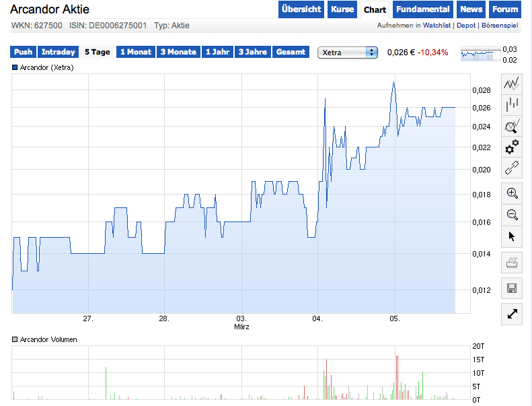This screenshot has width=532, height=406.
Task: Open the Forum tab
Action: pos(505,9)
